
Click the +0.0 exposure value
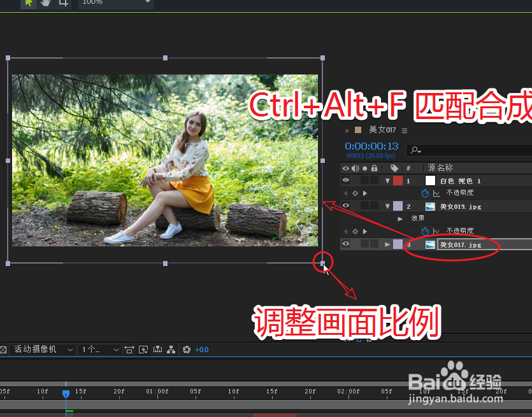point(201,350)
